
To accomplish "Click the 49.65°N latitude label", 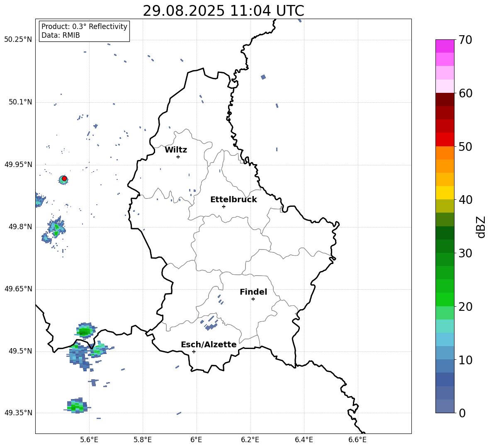I will click(18, 289).
